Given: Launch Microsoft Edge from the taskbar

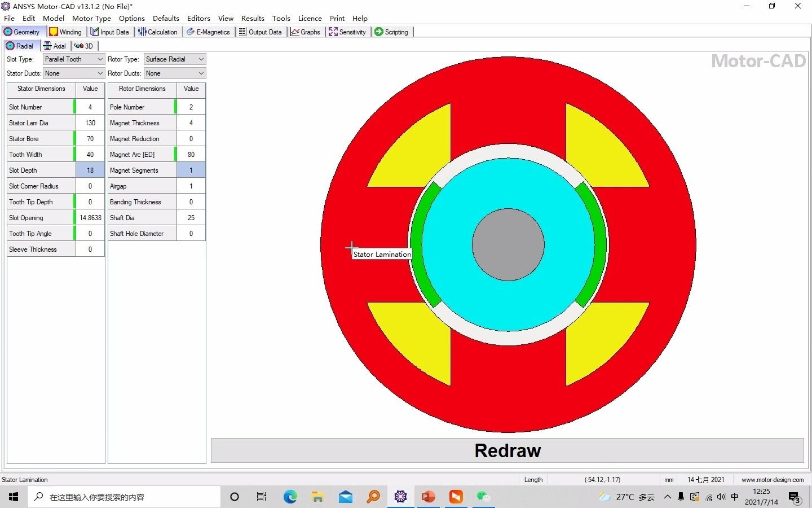Looking at the screenshot, I should [290, 497].
